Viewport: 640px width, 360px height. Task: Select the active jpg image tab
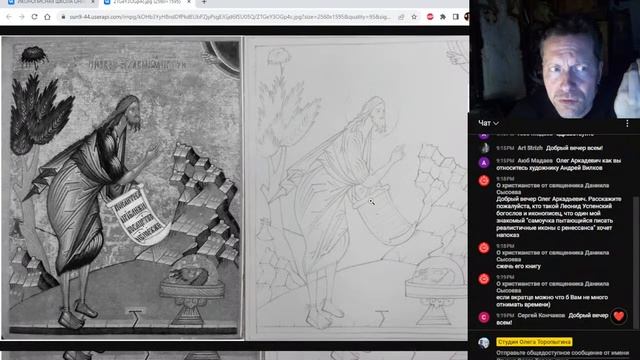[147, 2]
